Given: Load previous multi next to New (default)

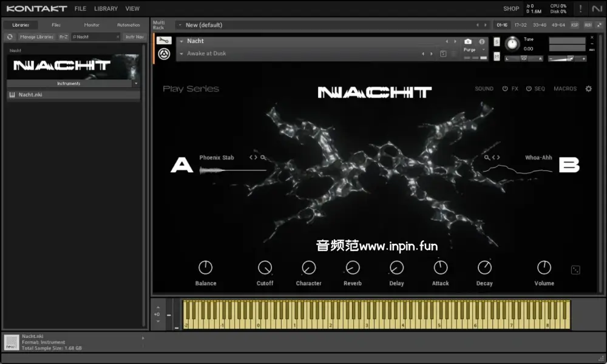Looking at the screenshot, I should pos(477,25).
